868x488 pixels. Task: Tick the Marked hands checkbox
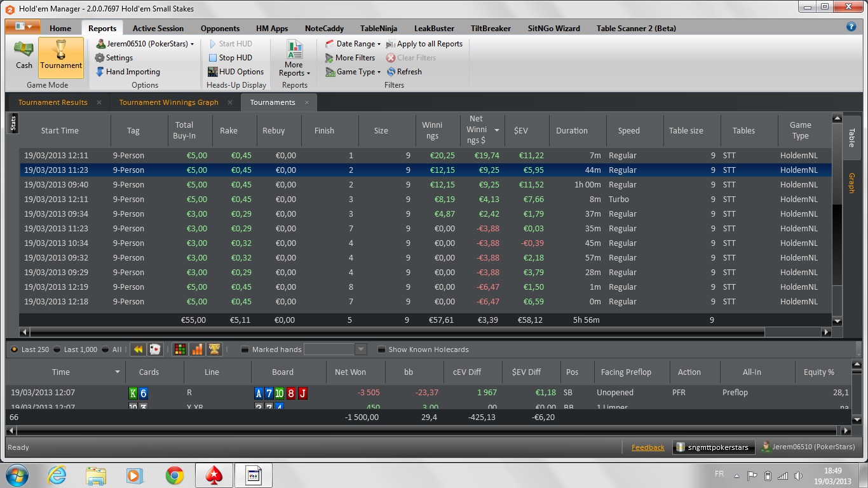pyautogui.click(x=245, y=349)
